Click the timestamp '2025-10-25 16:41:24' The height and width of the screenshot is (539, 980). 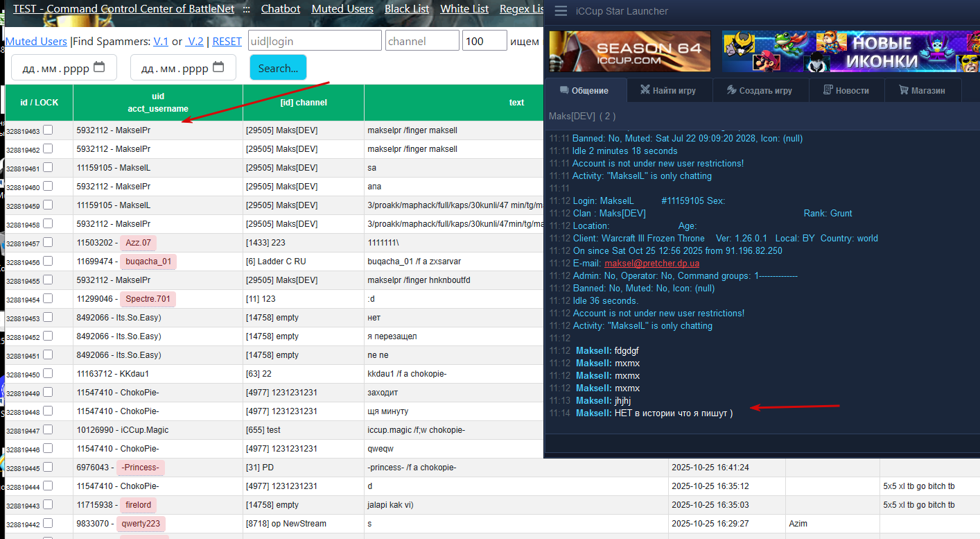point(711,468)
